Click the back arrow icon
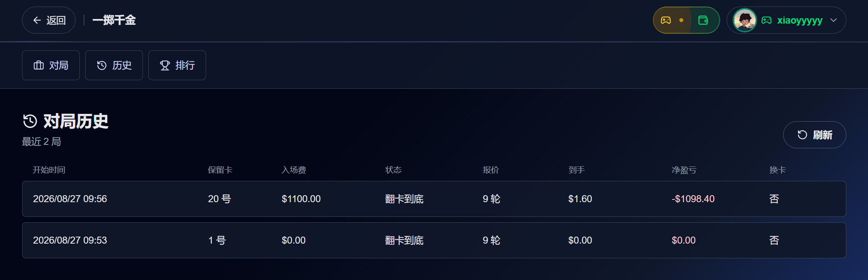Image resolution: width=868 pixels, height=280 pixels. pos(37,20)
